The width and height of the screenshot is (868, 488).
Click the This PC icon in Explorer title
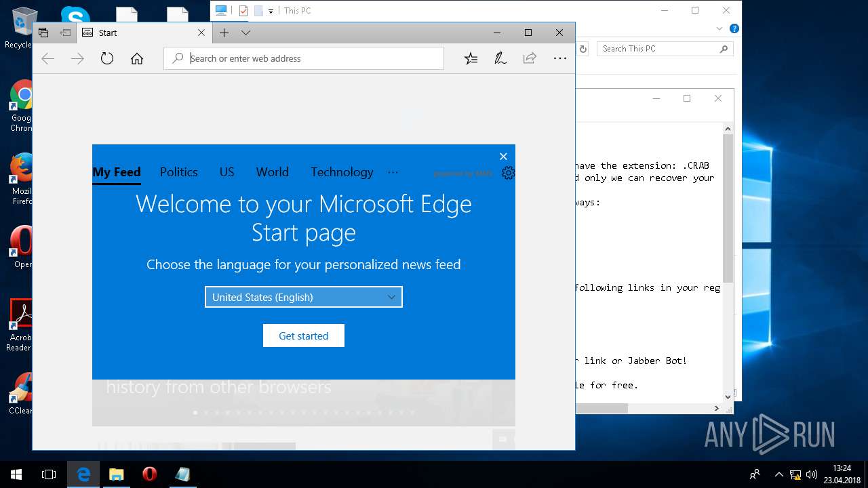pyautogui.click(x=221, y=10)
